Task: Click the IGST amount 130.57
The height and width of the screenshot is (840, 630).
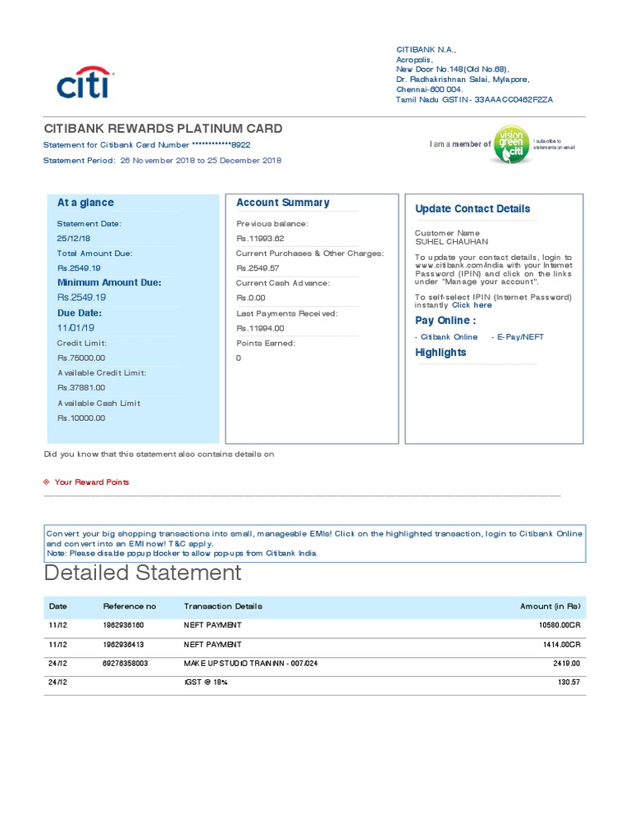Action: coord(569,682)
